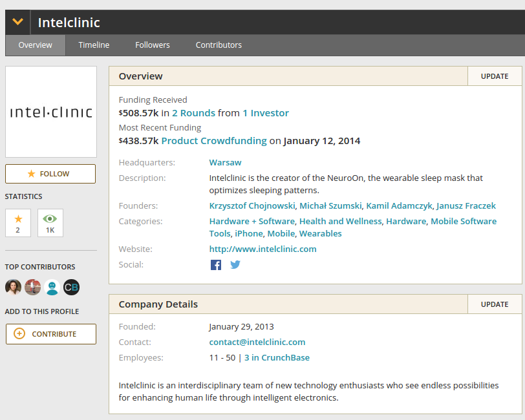Click the eye views statistic box
The image size is (525, 420).
click(x=50, y=223)
